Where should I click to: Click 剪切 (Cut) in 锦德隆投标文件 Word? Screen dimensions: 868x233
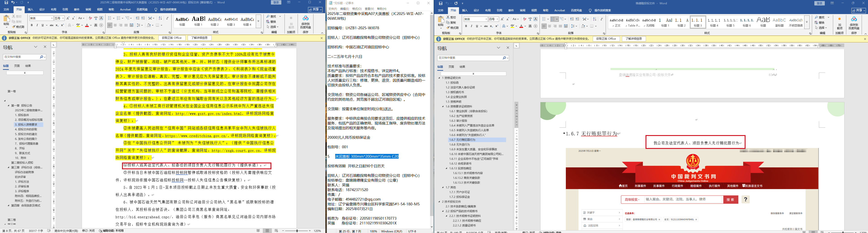click(x=451, y=17)
